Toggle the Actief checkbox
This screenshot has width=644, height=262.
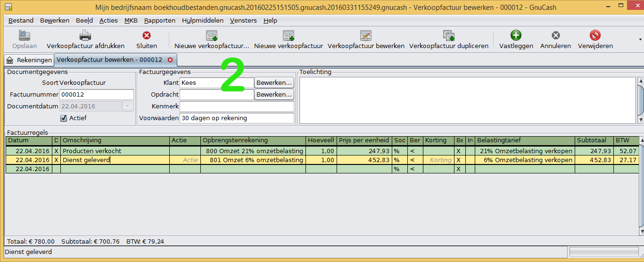tap(64, 118)
